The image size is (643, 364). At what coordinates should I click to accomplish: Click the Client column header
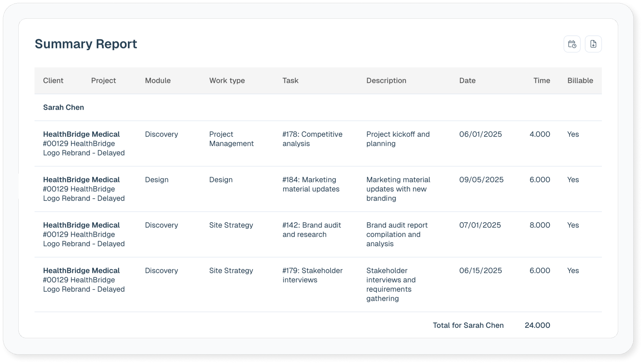pos(53,81)
